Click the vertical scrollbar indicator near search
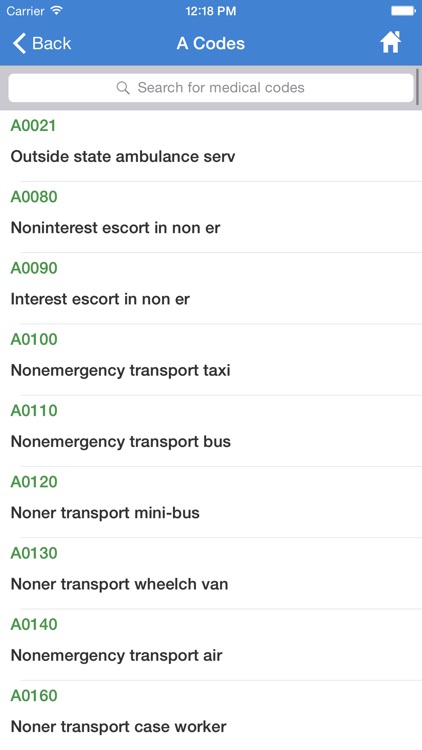The width and height of the screenshot is (422, 750). coord(418,87)
